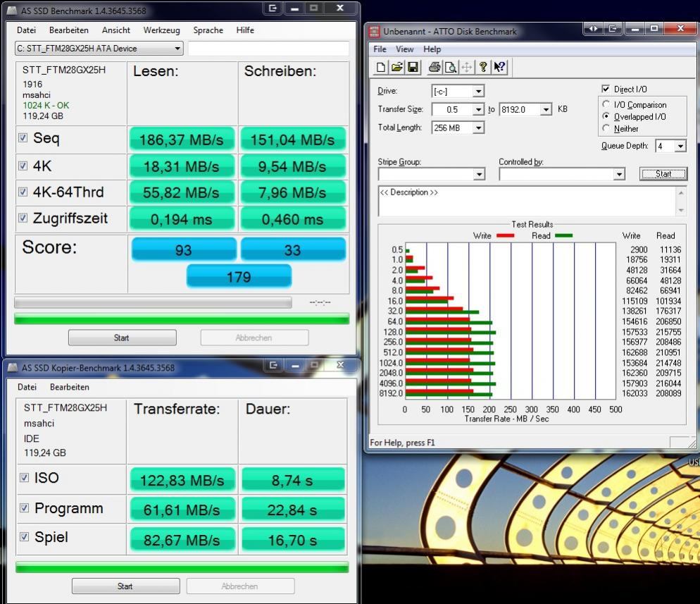
Task: Click into the << Description >> text field
Action: (x=527, y=201)
